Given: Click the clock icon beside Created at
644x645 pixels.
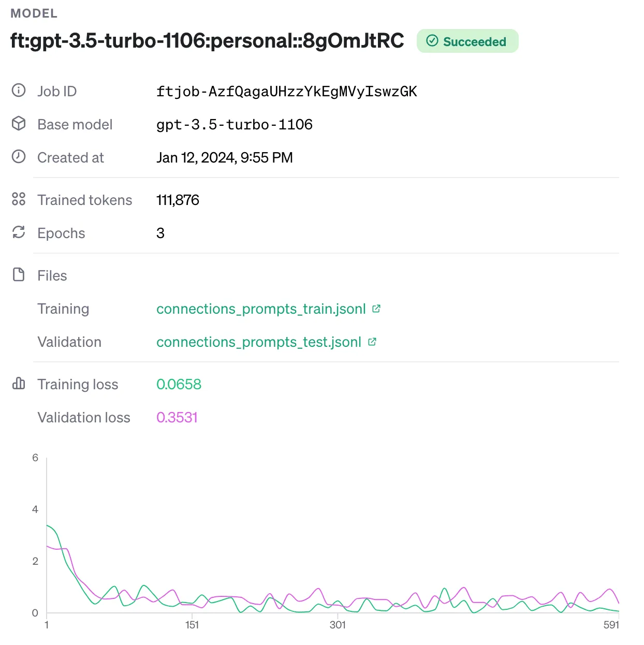Looking at the screenshot, I should coord(19,157).
